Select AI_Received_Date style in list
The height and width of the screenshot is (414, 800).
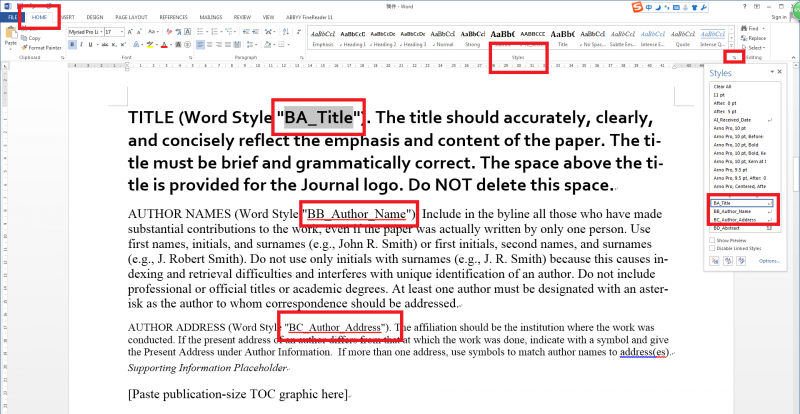coord(744,119)
